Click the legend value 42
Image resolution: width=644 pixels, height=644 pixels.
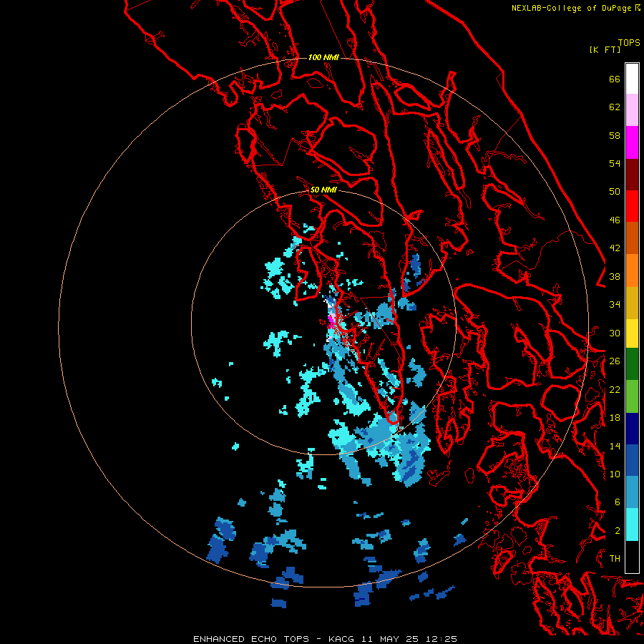pos(615,248)
